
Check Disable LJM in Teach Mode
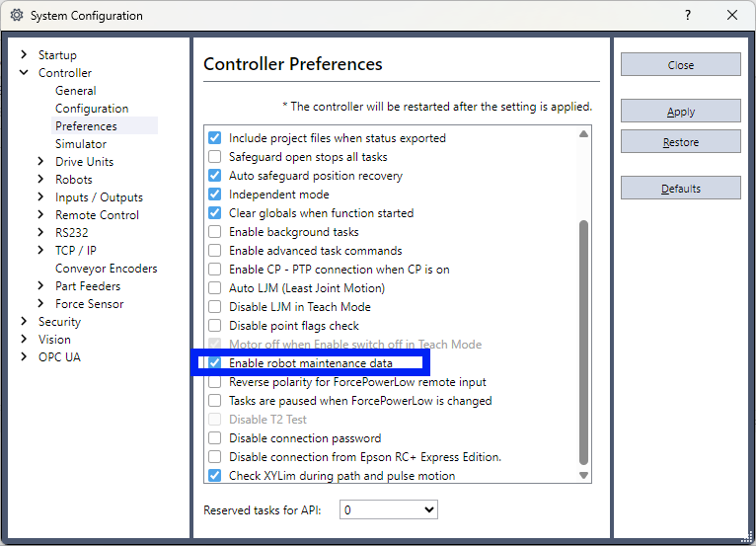[x=214, y=307]
